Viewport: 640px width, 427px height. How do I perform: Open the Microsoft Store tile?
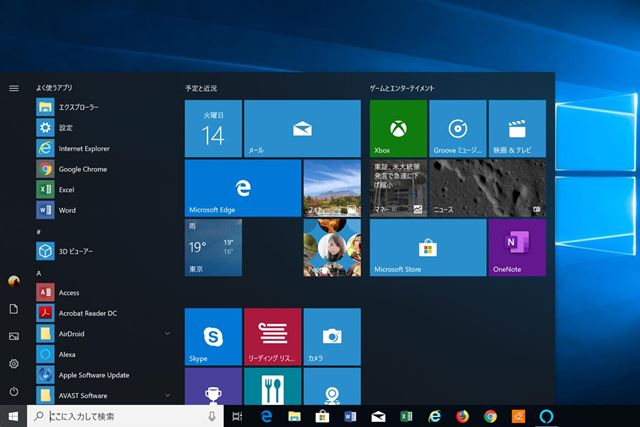(x=428, y=248)
